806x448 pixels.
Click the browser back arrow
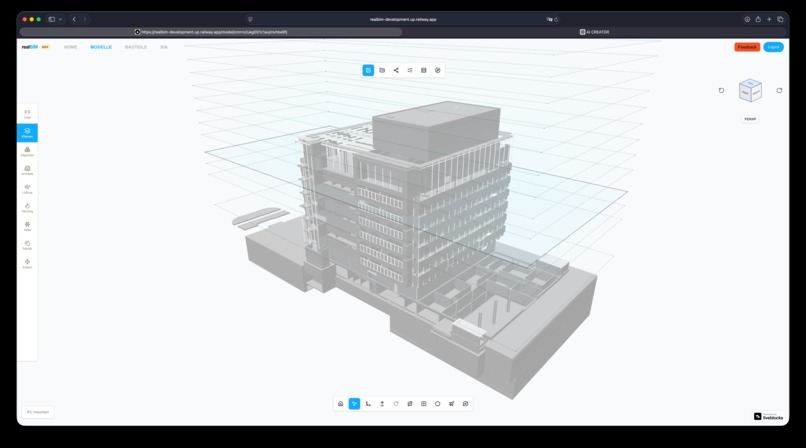[74, 20]
